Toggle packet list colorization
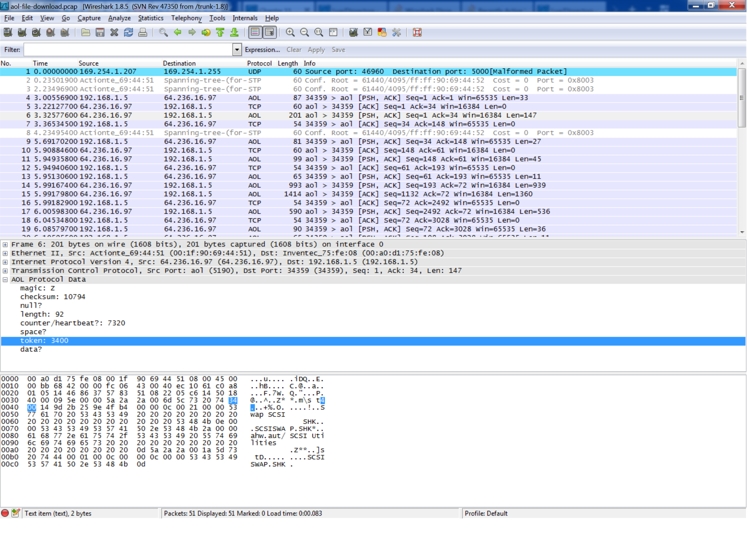The image size is (748, 560). (x=255, y=32)
